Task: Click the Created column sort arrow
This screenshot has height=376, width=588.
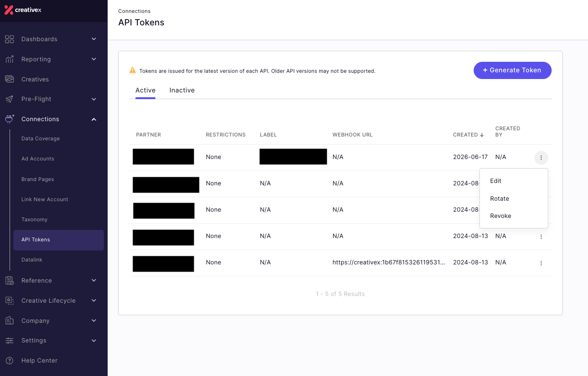Action: [482, 135]
